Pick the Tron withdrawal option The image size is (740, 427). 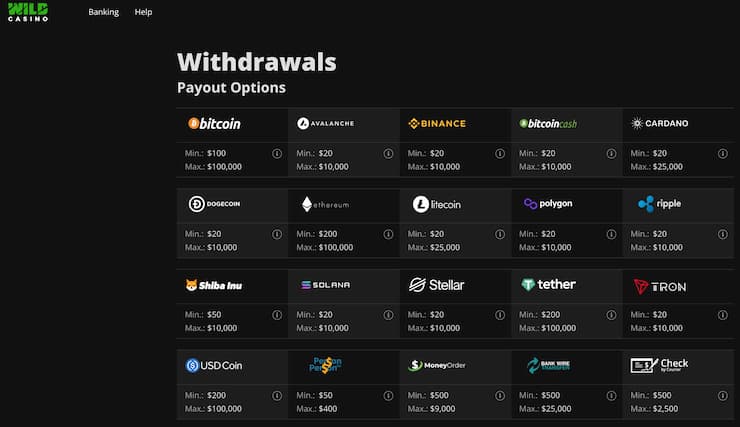pos(660,286)
